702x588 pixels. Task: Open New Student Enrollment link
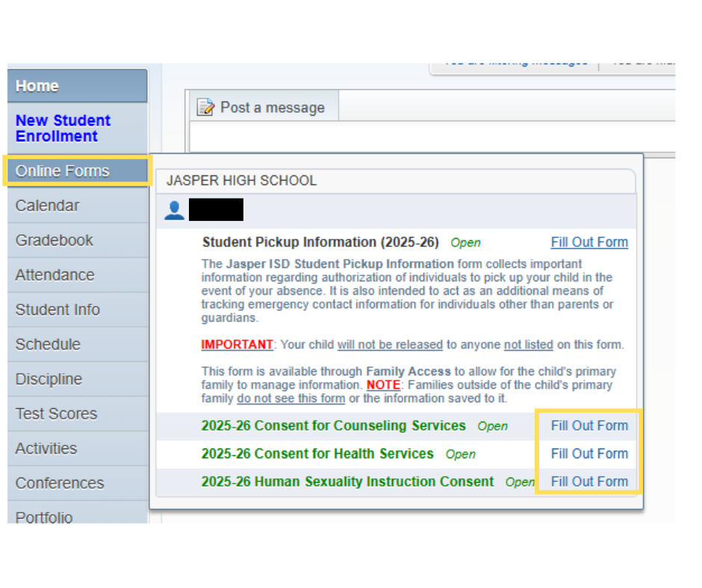coord(63,128)
